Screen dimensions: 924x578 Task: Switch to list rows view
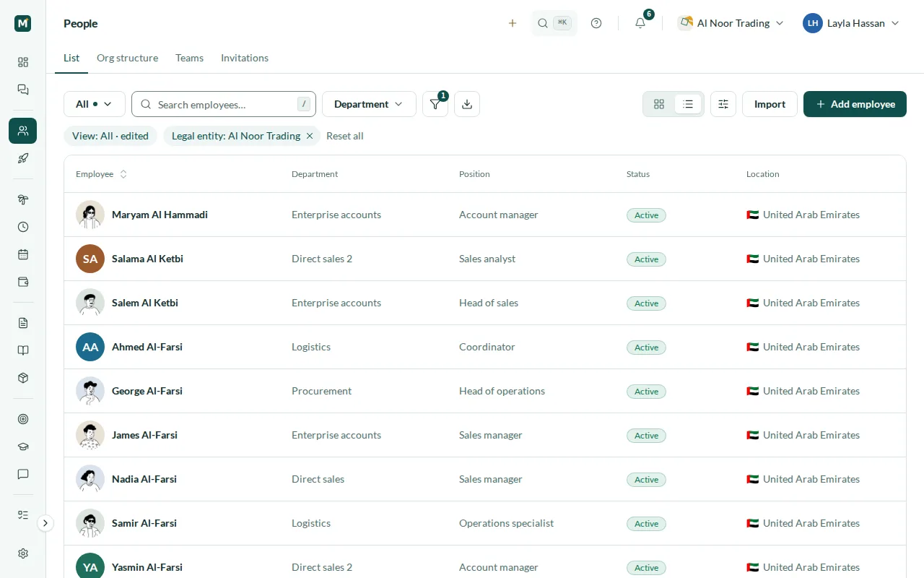[x=688, y=104]
